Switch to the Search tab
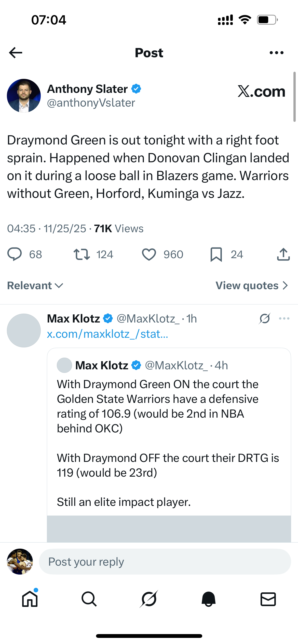298x644 pixels. point(89,599)
